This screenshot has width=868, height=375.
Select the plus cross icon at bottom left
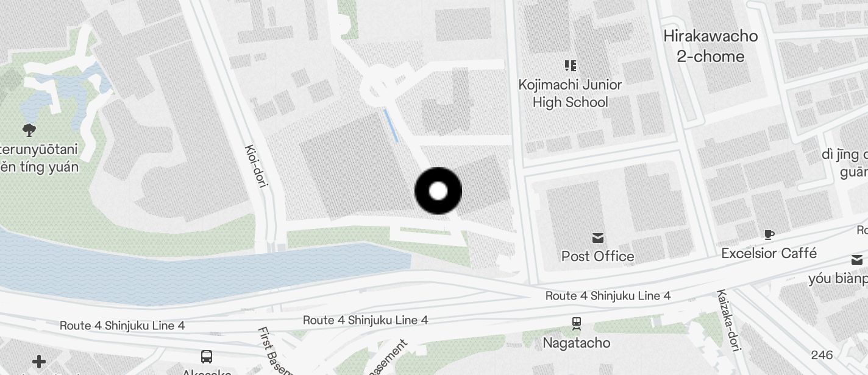point(39,362)
